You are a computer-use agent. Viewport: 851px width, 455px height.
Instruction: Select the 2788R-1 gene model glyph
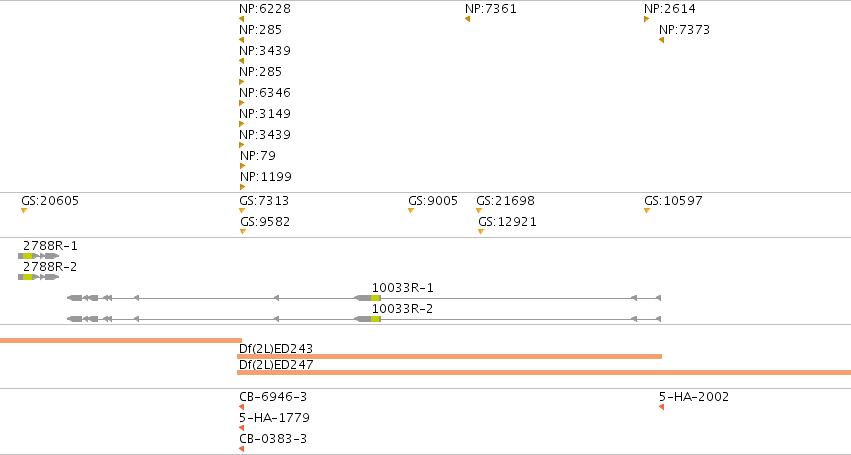coord(39,256)
